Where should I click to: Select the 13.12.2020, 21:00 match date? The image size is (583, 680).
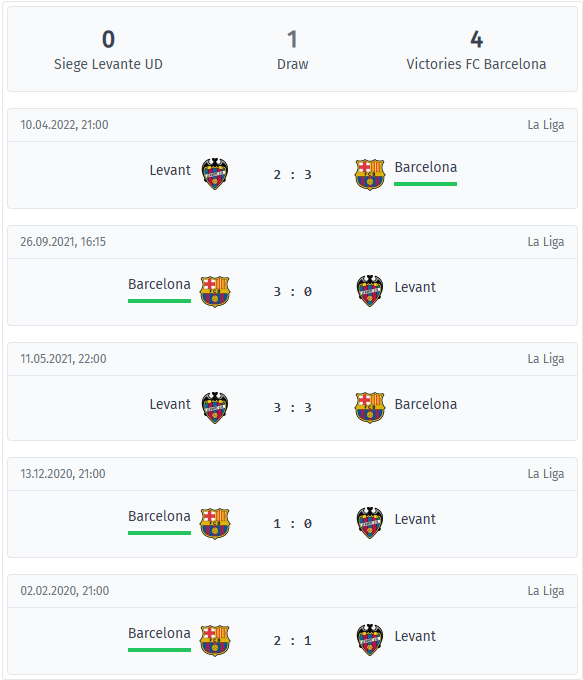tap(63, 474)
